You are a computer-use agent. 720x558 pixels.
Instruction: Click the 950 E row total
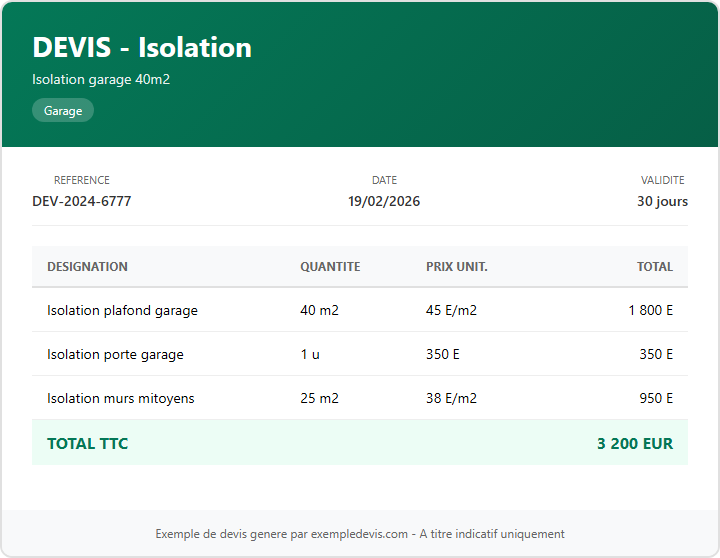click(656, 398)
